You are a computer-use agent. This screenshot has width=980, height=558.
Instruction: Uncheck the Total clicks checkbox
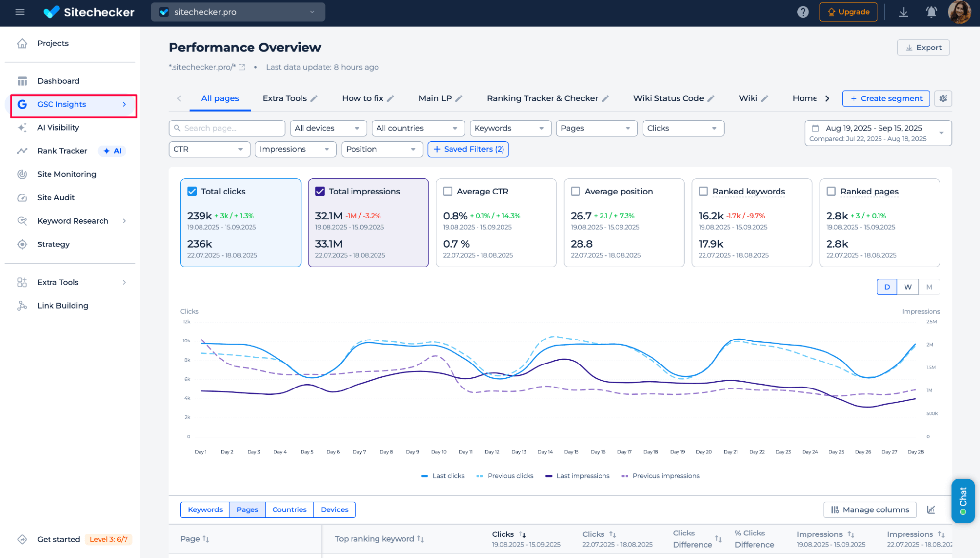click(192, 192)
